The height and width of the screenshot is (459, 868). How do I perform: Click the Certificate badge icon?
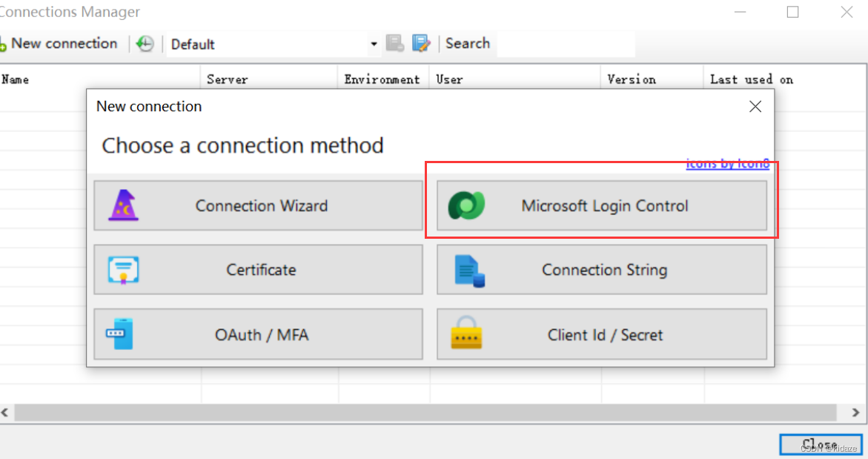point(124,269)
